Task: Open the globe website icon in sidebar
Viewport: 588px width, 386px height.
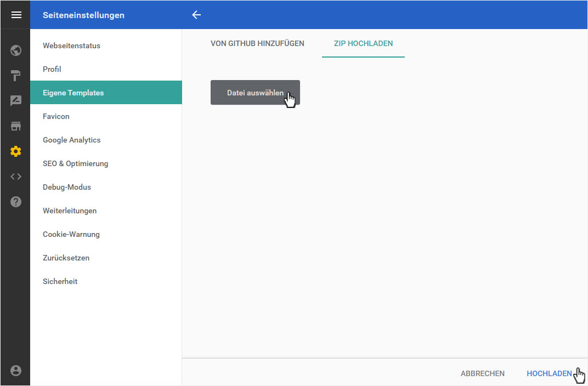Action: click(x=16, y=50)
